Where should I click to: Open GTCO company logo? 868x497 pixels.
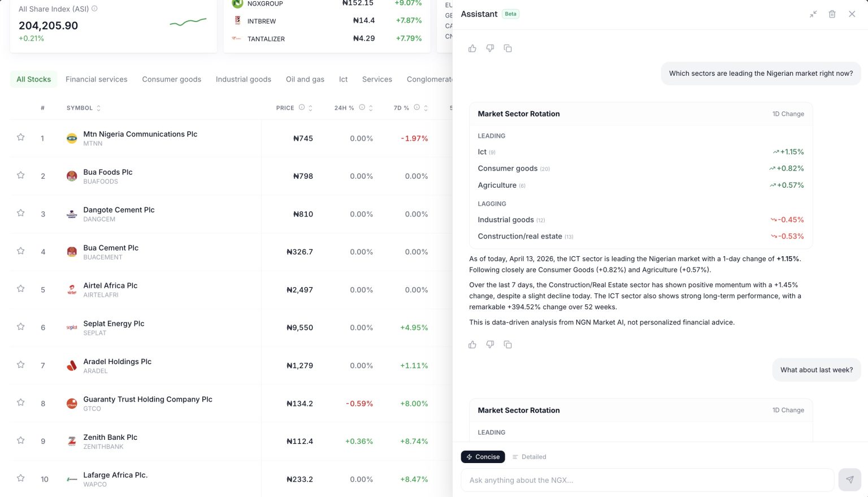pyautogui.click(x=72, y=403)
